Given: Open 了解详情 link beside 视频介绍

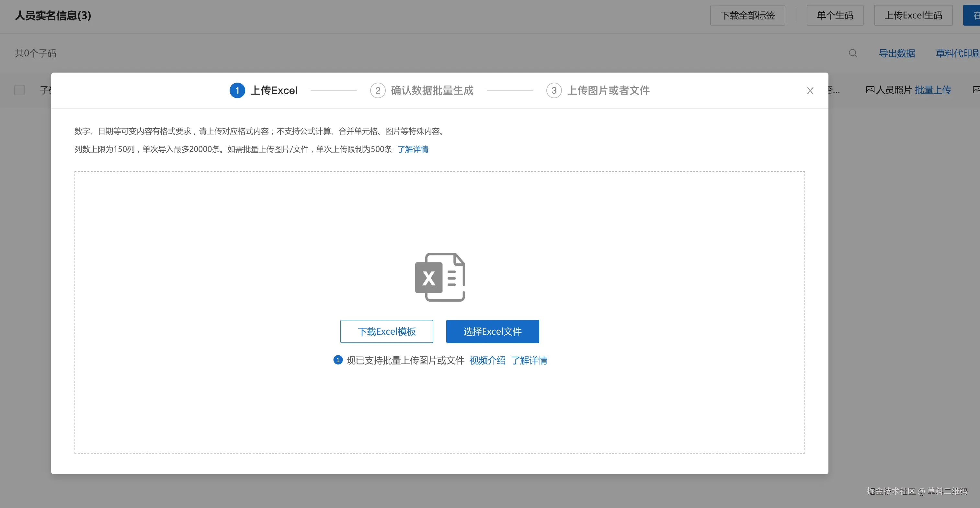Looking at the screenshot, I should click(x=529, y=360).
